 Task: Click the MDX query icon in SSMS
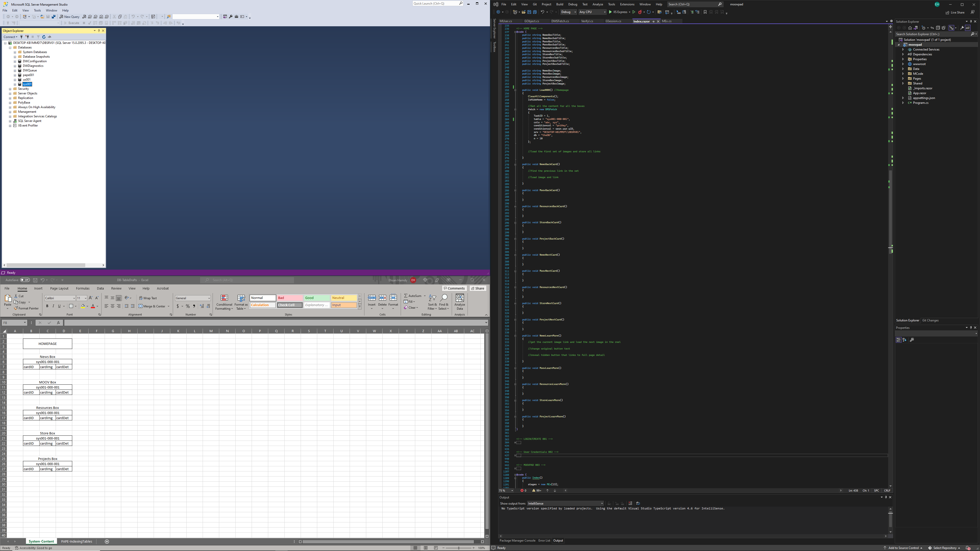click(x=90, y=17)
